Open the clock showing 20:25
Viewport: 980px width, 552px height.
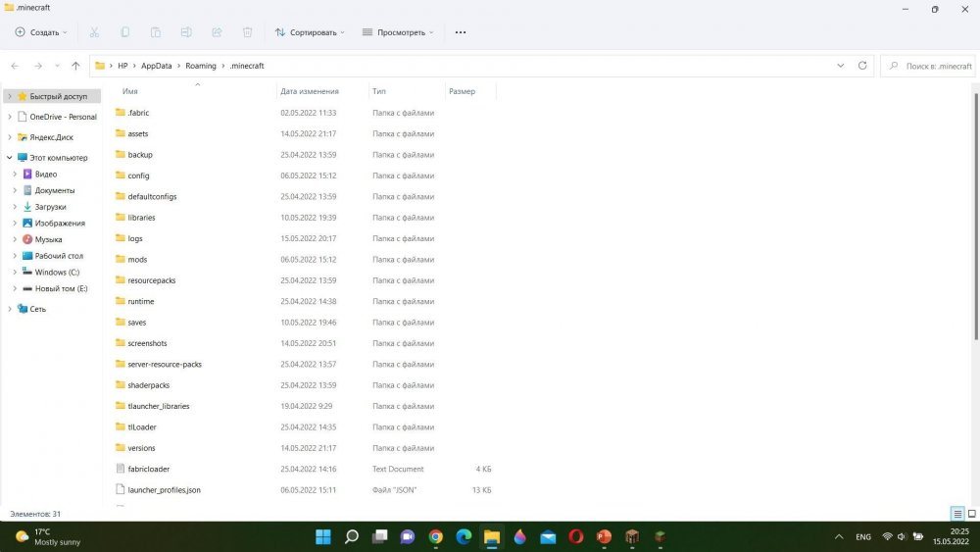coord(951,536)
